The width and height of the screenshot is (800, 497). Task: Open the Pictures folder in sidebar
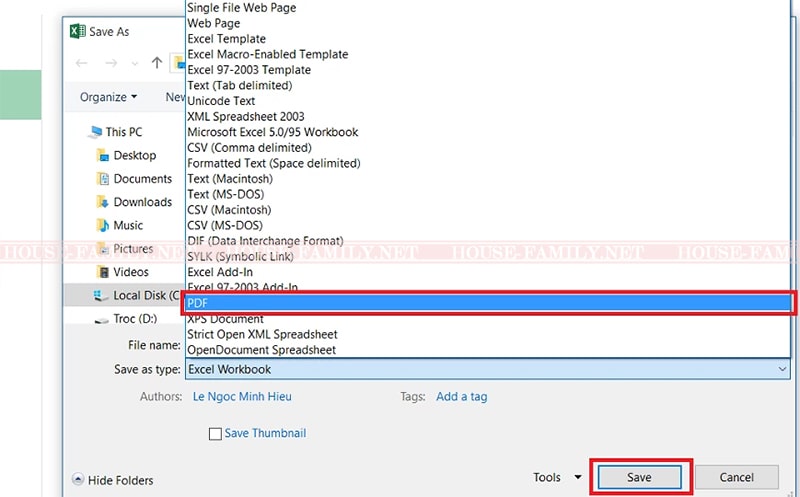(x=133, y=248)
